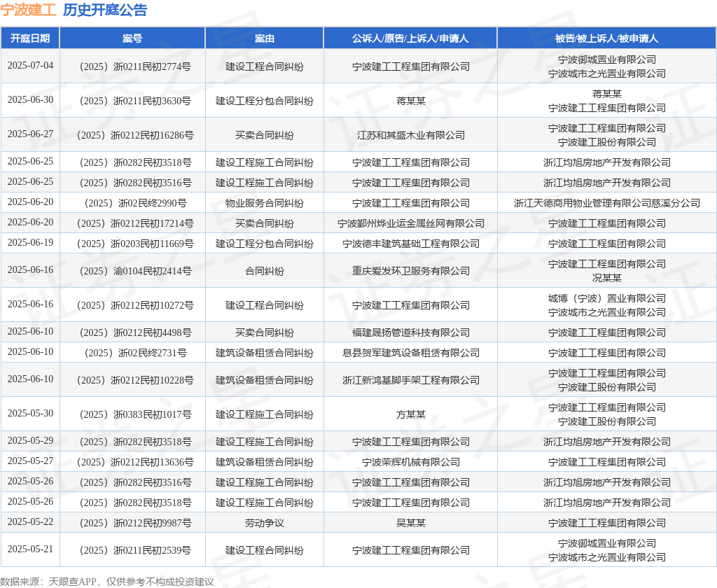Click plaintiff cell 吴某某

click(x=410, y=523)
